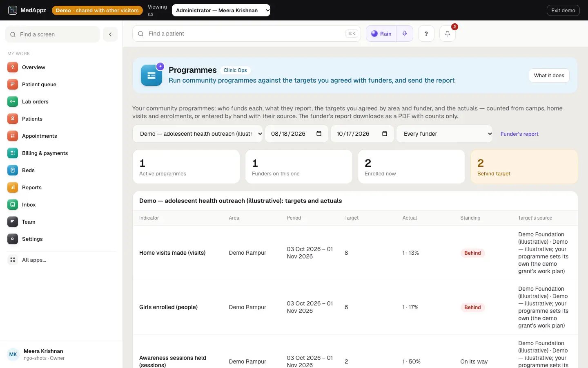
Task: Click the Home visits made (visits) indicator
Action: 172,253
